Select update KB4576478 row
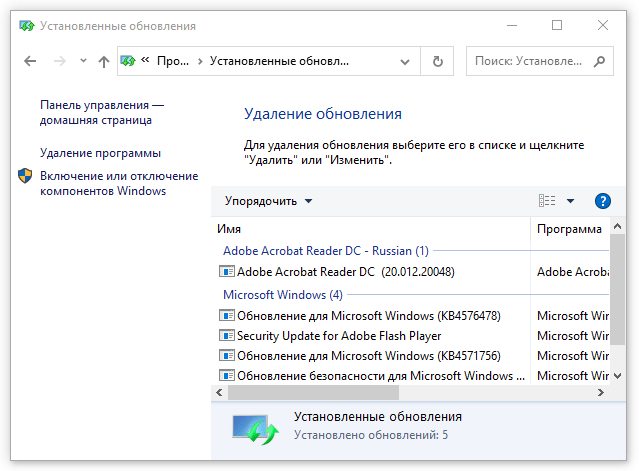Screen dimensions: 639x471 pos(411,316)
